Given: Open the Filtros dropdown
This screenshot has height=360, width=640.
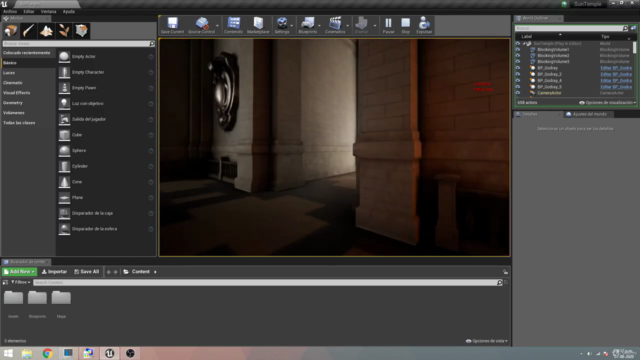Looking at the screenshot, I should [20, 282].
